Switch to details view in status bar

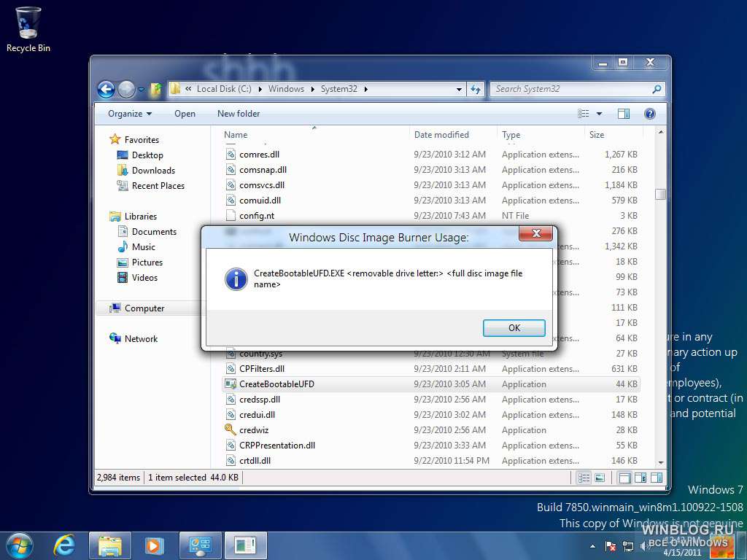click(584, 478)
